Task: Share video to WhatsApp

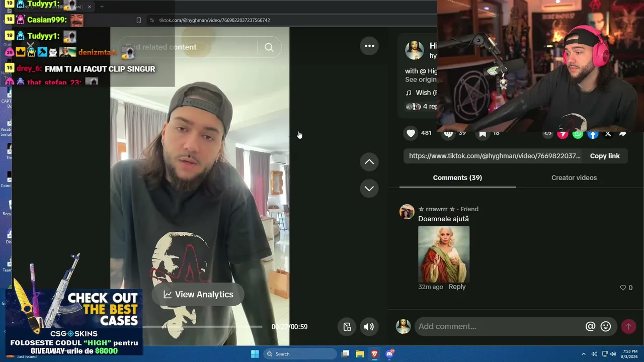Action: pyautogui.click(x=578, y=134)
